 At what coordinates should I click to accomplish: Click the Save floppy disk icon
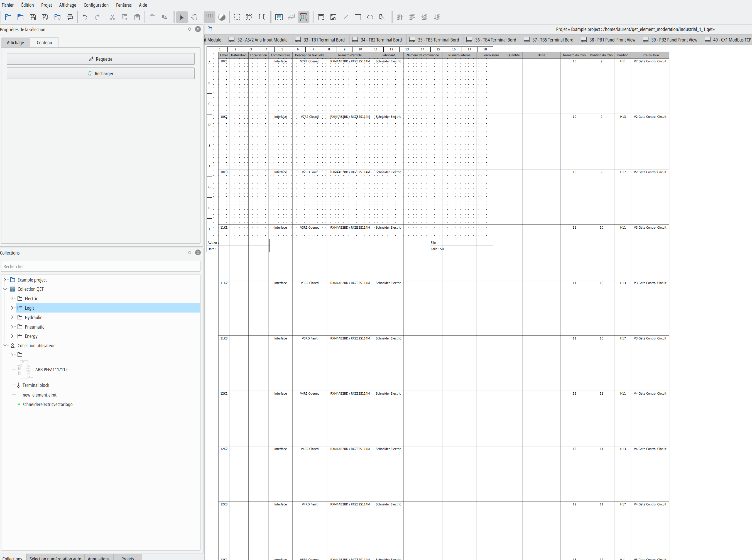(x=33, y=17)
